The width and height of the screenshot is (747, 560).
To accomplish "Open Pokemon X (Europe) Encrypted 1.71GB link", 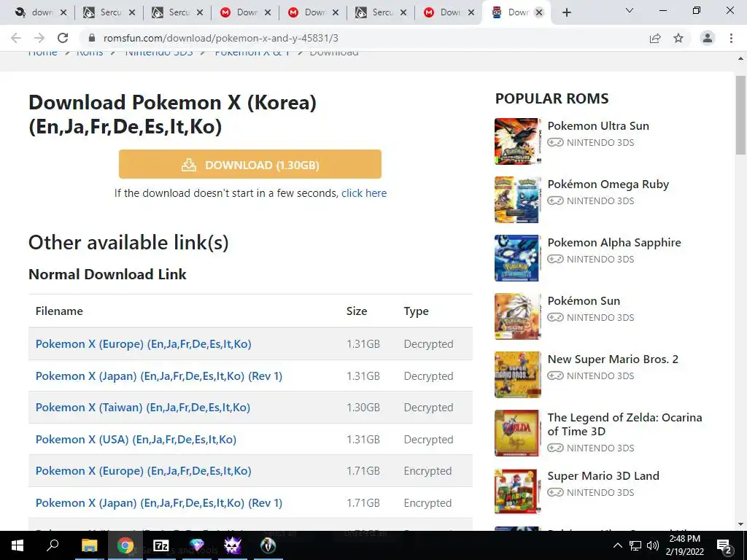I will click(x=144, y=471).
